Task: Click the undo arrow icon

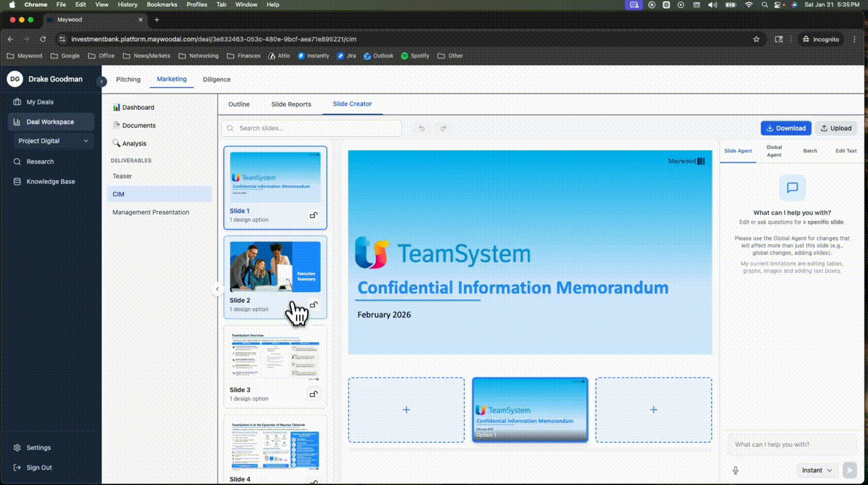Action: (422, 128)
